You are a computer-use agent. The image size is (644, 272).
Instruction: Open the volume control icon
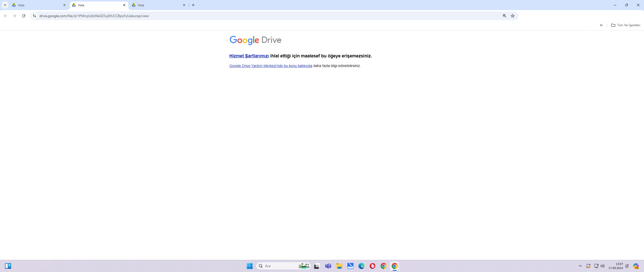point(602,266)
